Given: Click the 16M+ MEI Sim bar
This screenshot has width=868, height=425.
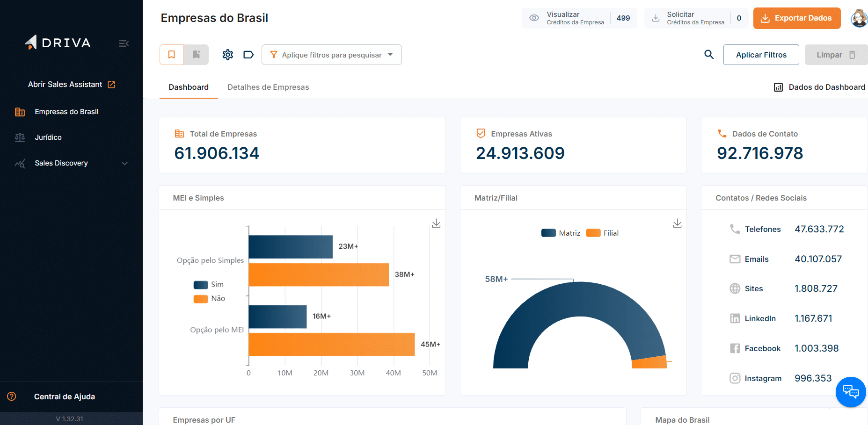Looking at the screenshot, I should 277,317.
